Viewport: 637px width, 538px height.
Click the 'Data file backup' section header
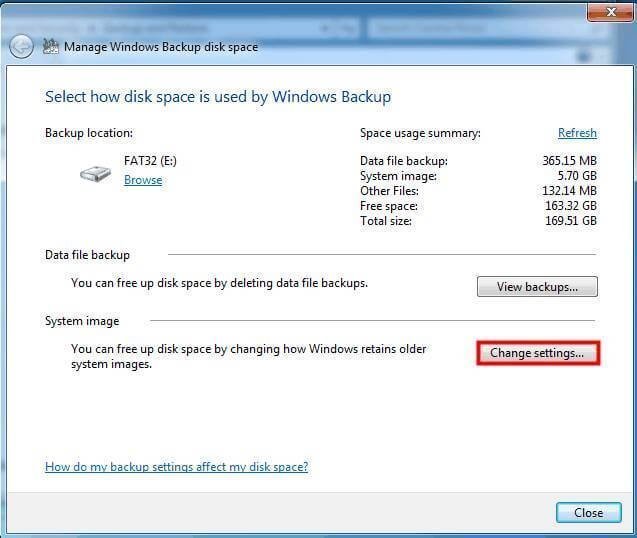click(87, 255)
